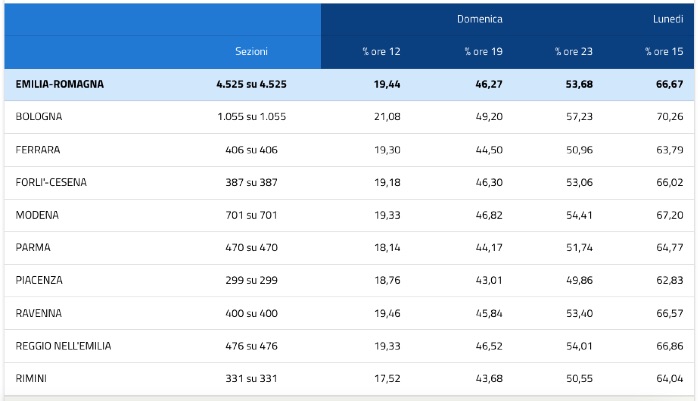Click the % ore 19 column header
This screenshot has height=401, width=700.
click(483, 51)
